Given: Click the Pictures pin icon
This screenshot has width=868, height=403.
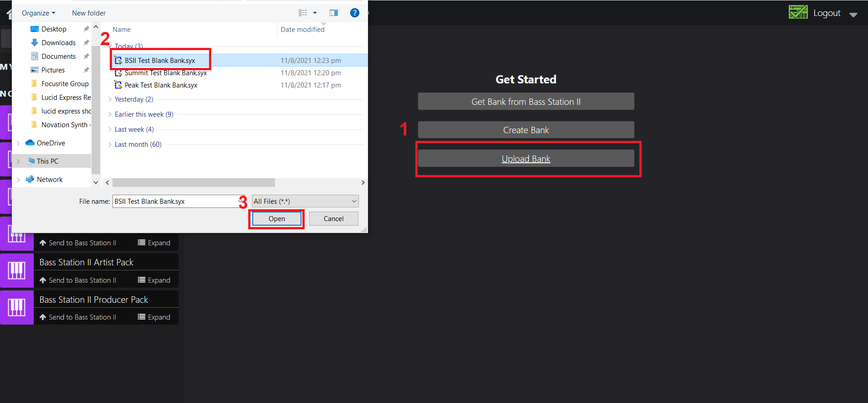Looking at the screenshot, I should (x=86, y=70).
